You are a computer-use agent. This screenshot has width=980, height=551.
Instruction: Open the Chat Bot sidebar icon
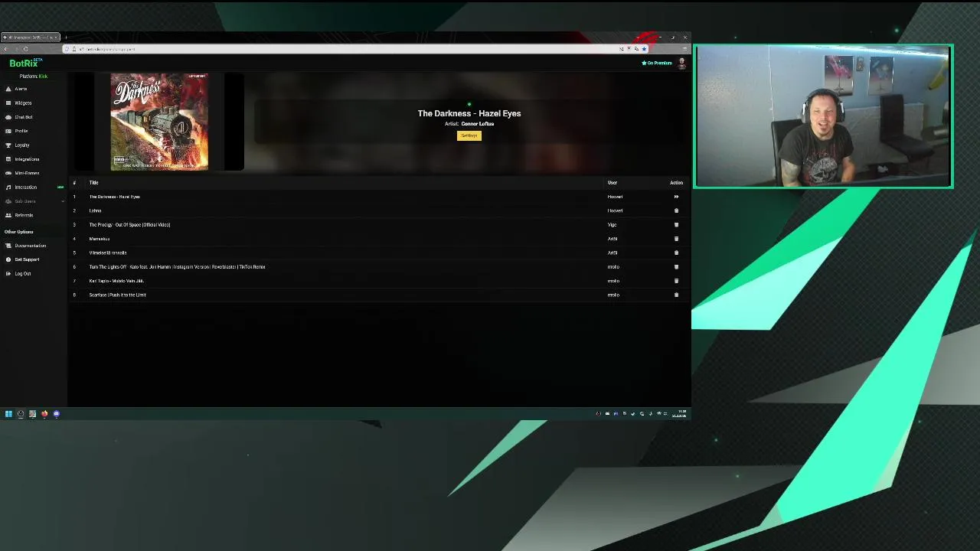point(8,117)
